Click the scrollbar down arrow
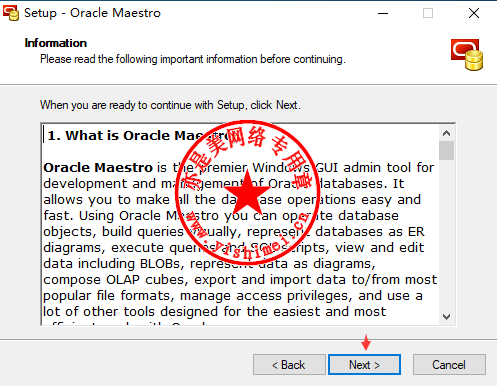 446,316
